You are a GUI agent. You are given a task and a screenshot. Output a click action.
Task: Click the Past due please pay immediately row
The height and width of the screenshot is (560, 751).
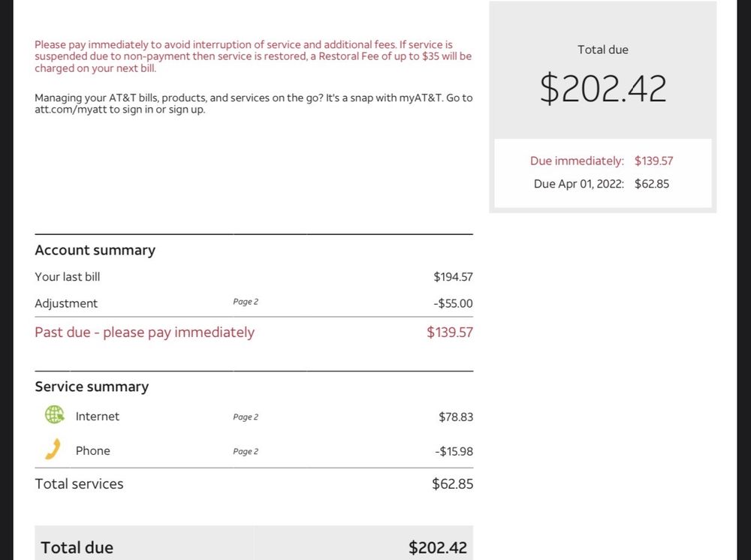point(144,333)
